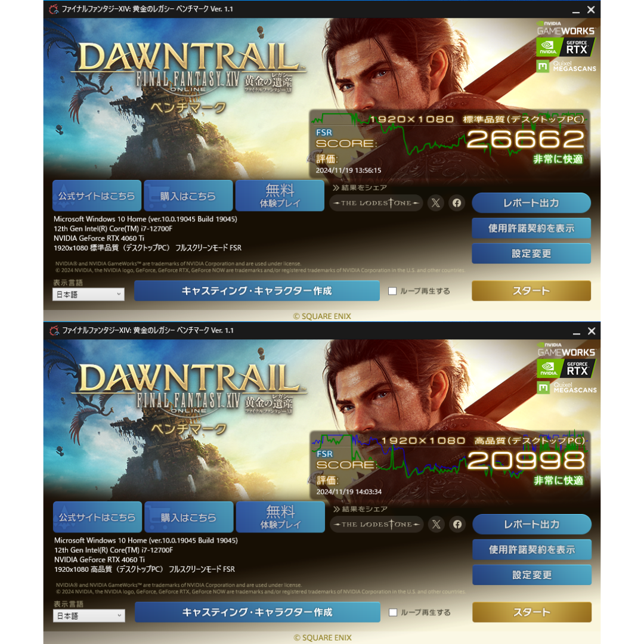The image size is (644, 644).
Task: Share upper result via Facebook icon
Action: coord(457,203)
